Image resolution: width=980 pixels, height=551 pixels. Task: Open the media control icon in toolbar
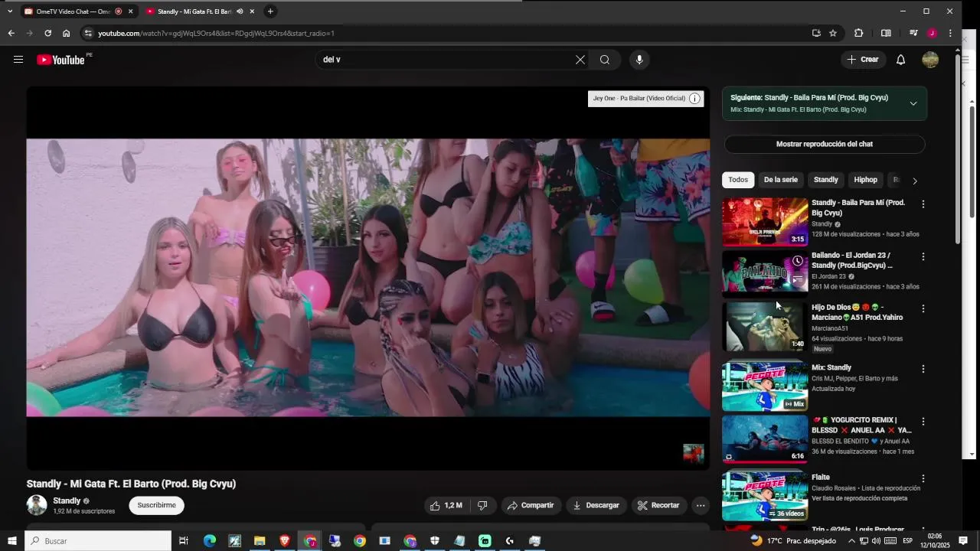coord(913,33)
